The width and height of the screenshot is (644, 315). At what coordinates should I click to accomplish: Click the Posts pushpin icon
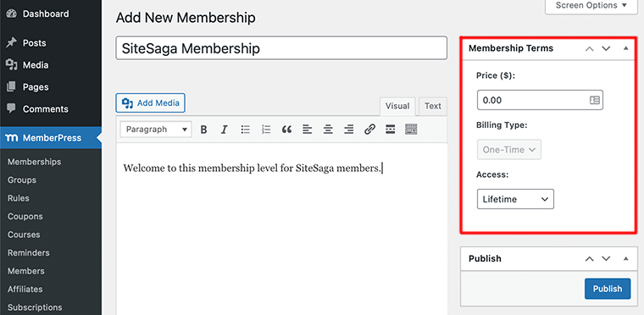coord(12,42)
